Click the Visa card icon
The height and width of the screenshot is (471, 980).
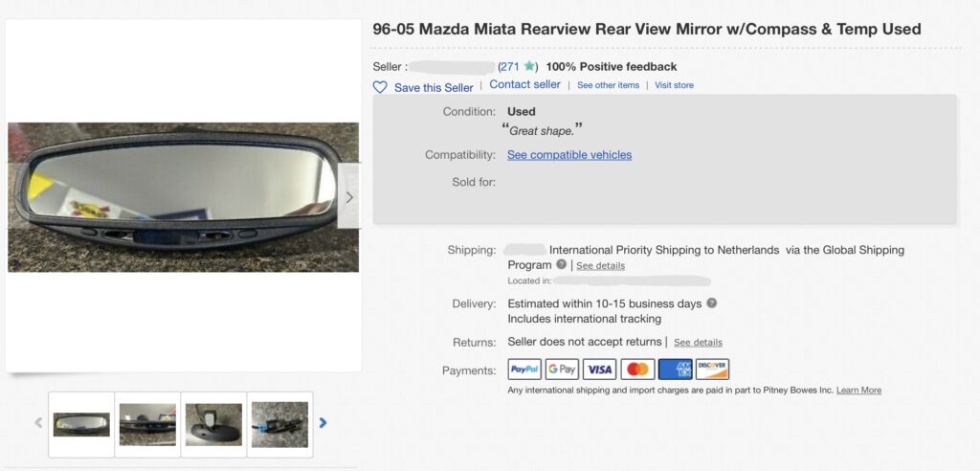[x=599, y=370]
